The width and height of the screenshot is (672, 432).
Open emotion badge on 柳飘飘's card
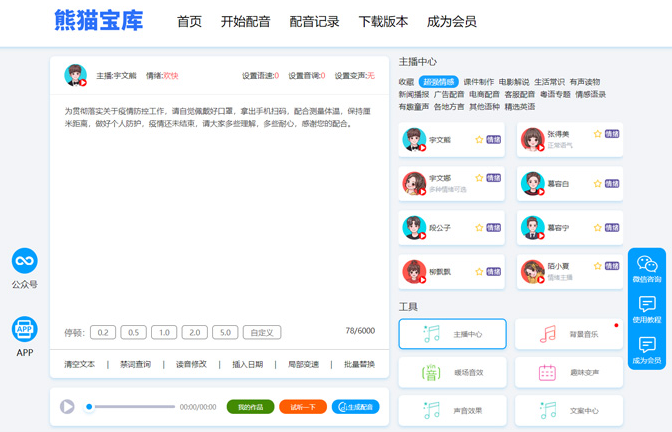point(493,272)
